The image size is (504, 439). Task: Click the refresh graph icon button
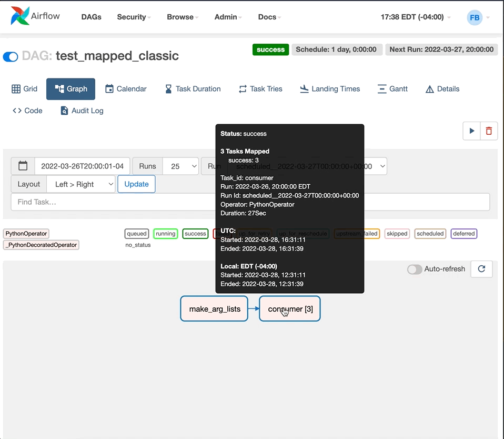[481, 269]
